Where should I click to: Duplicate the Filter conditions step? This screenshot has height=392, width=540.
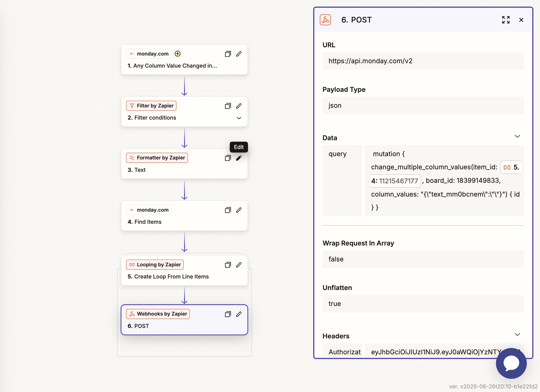tap(228, 106)
